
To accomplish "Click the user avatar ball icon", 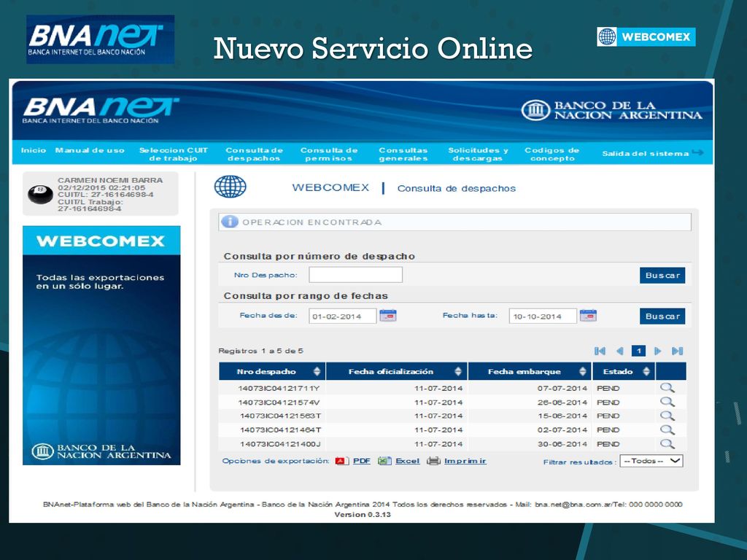I will (40, 194).
